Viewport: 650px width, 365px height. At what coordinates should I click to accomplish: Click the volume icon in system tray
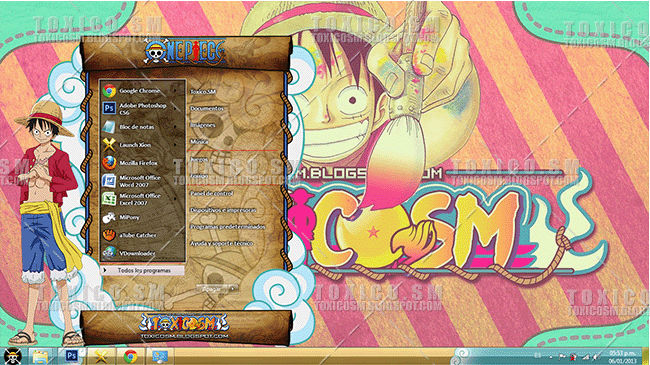(x=596, y=356)
